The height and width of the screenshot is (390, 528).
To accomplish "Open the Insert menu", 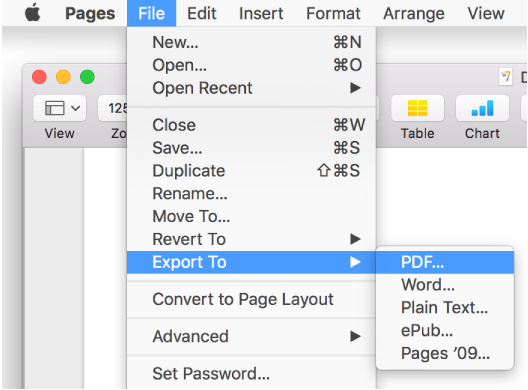I will (x=261, y=13).
